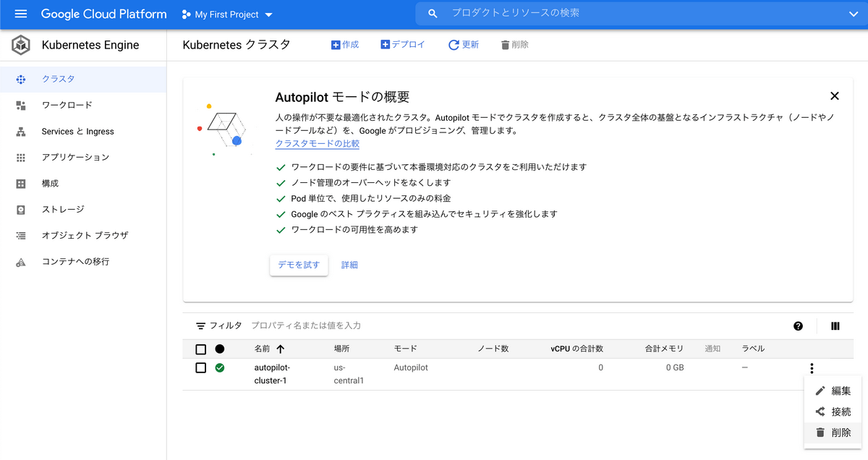Click the Kubernetes Engine hexagon logo

point(20,45)
